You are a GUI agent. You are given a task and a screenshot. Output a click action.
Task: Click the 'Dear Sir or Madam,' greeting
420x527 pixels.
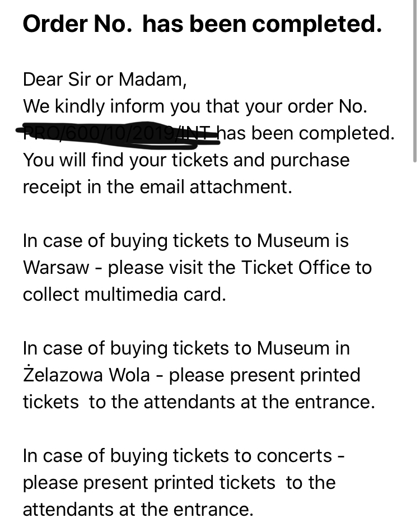coord(105,79)
